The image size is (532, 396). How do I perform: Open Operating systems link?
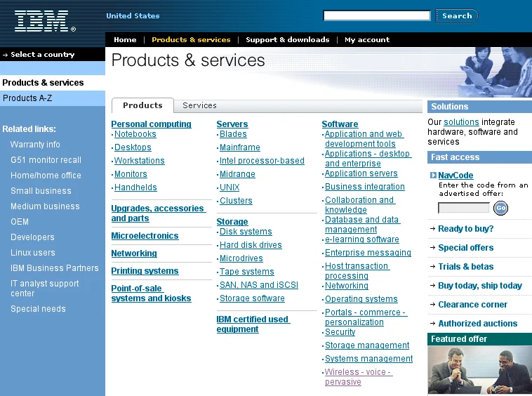(x=361, y=299)
